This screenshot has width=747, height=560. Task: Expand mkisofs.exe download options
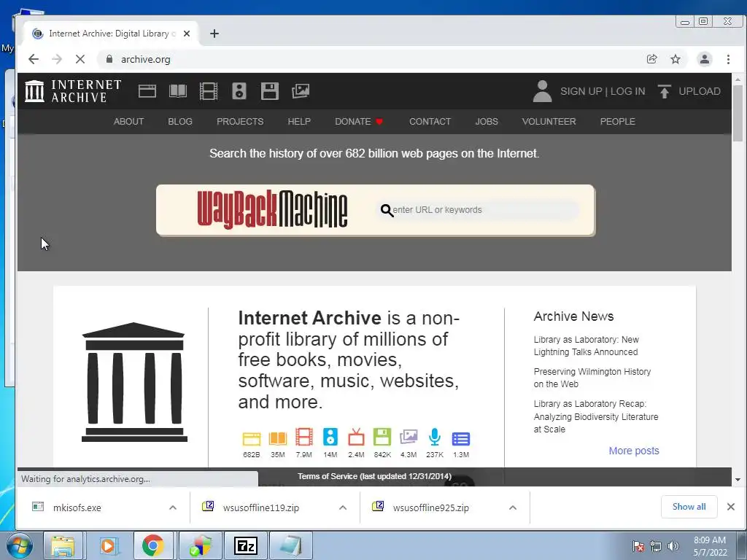(x=173, y=507)
